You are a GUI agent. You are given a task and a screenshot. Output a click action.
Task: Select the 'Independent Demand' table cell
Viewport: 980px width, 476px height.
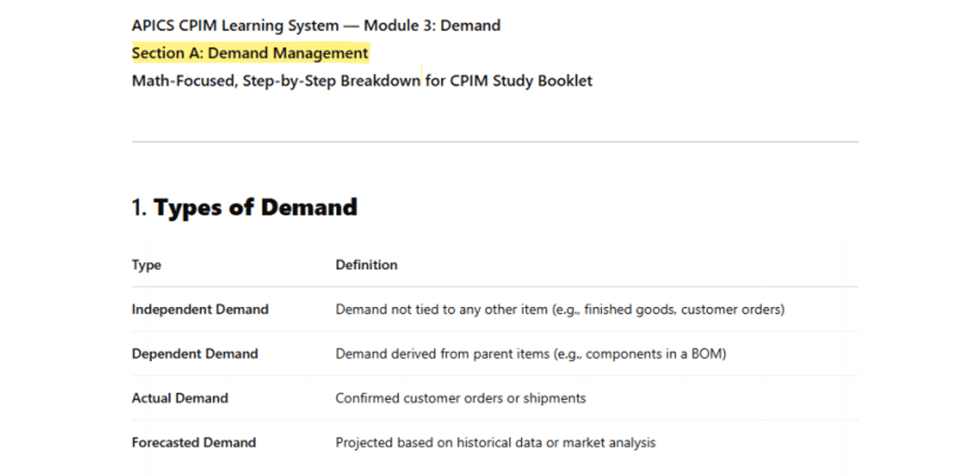click(200, 309)
